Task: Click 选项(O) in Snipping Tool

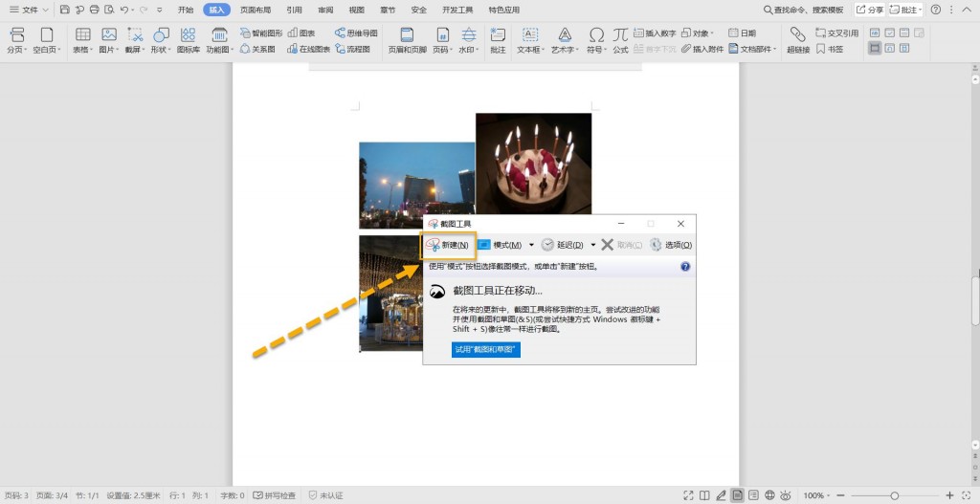Action: pos(671,245)
